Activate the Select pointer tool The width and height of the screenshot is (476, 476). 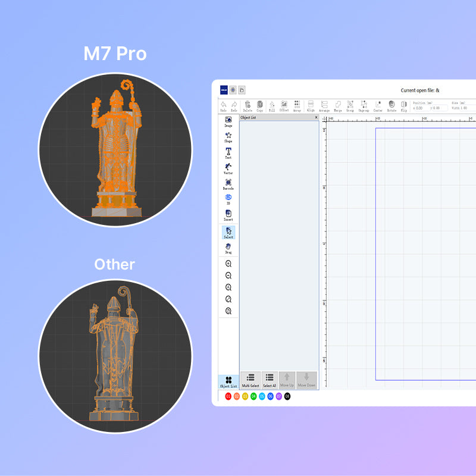click(x=228, y=232)
